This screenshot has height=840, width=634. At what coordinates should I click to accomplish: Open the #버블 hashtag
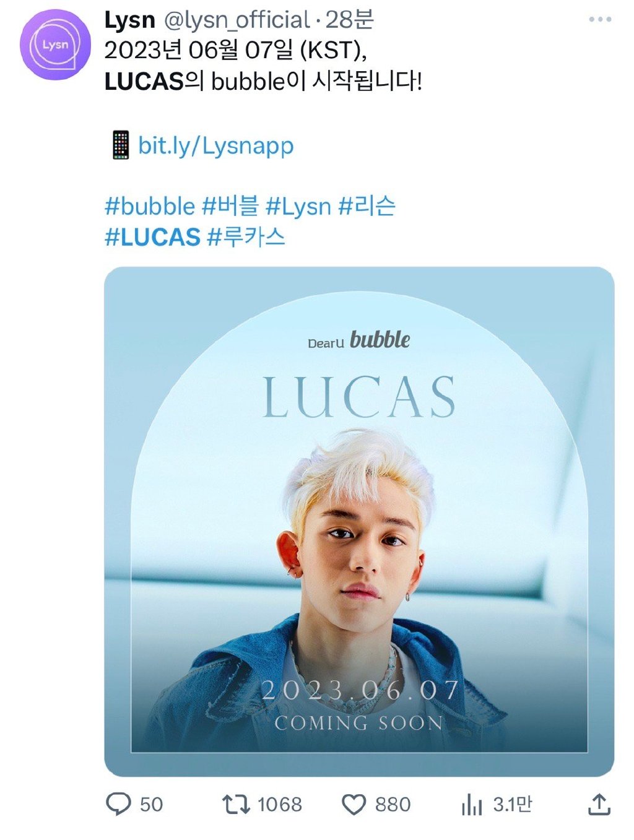pos(230,206)
